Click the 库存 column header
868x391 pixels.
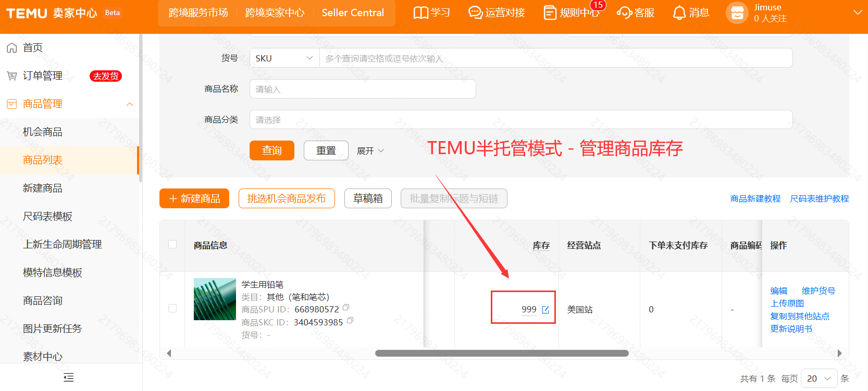[541, 245]
